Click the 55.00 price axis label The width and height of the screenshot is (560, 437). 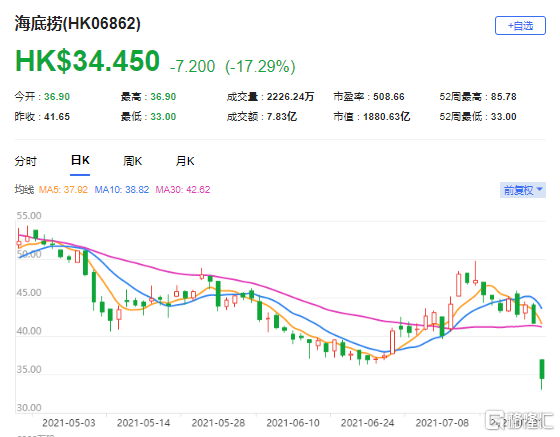(29, 216)
